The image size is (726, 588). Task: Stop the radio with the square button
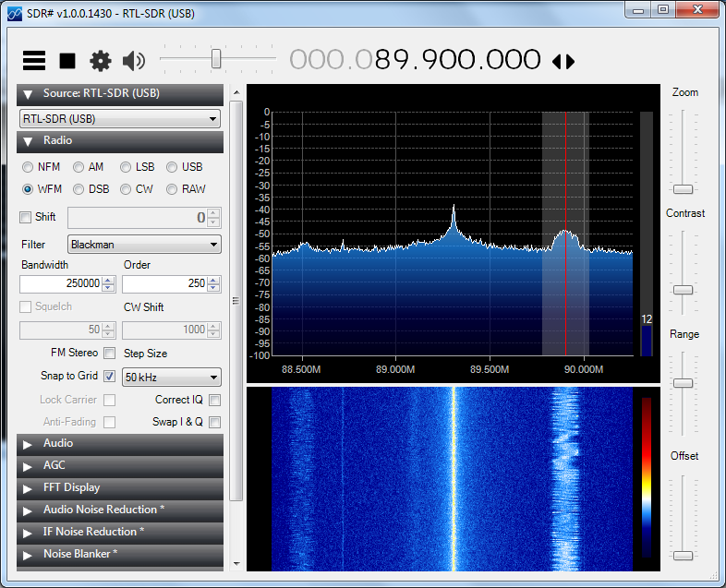pyautogui.click(x=67, y=61)
